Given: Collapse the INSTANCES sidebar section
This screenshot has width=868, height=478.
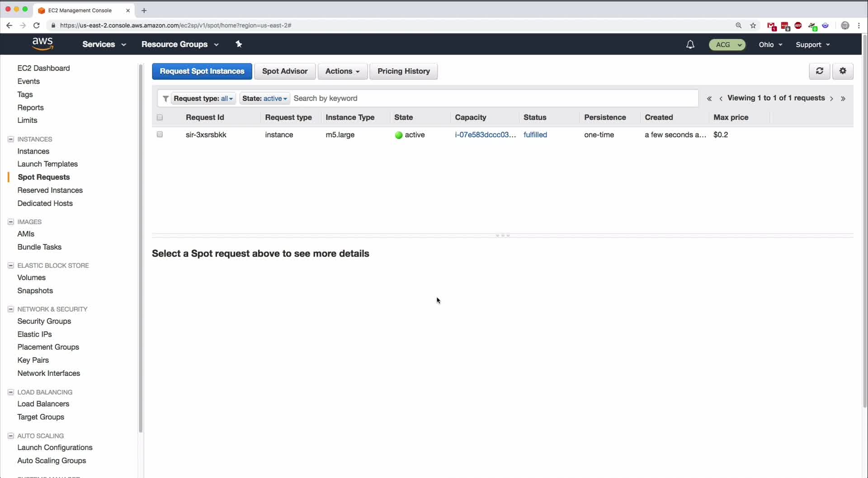Looking at the screenshot, I should [11, 139].
